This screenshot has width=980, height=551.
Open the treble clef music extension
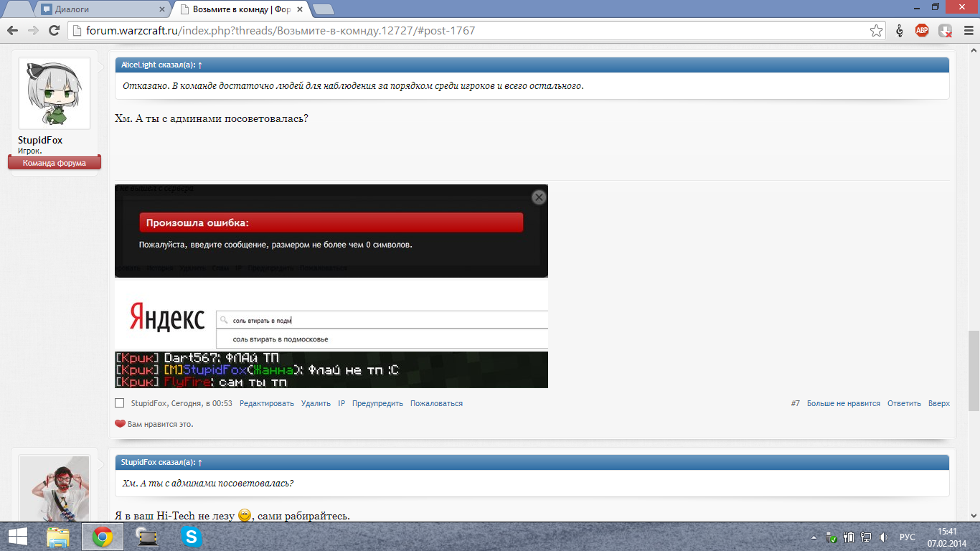[x=900, y=31]
